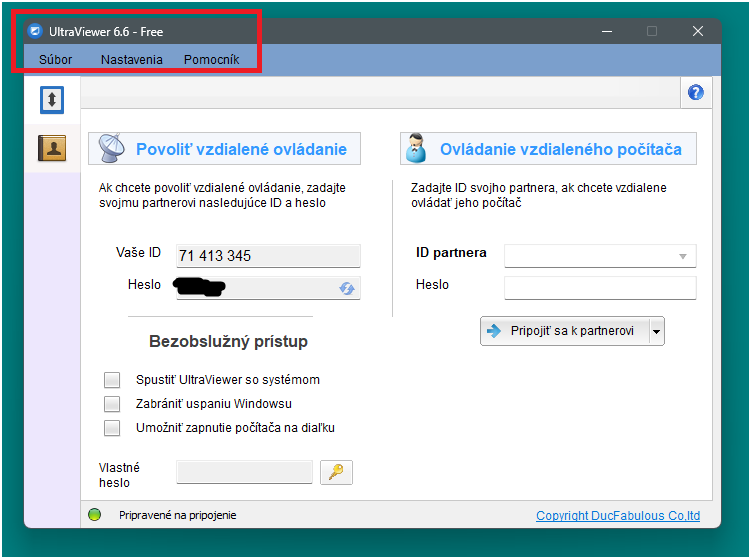Image resolution: width=751 pixels, height=559 pixels.
Task: Click the Bezobslužný prístup heading
Action: [x=228, y=342]
